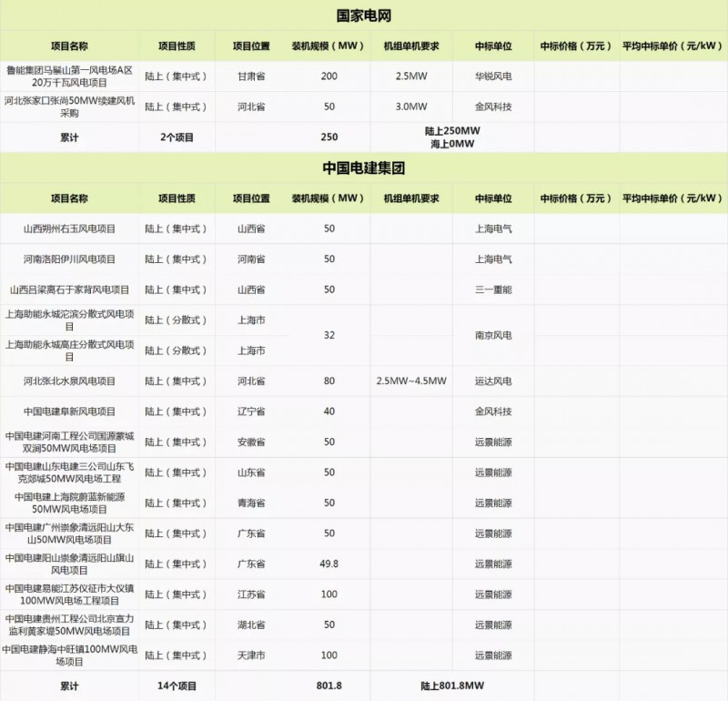Select 金风科技 in the 阜新 row
This screenshot has height=701, width=728.
(493, 411)
